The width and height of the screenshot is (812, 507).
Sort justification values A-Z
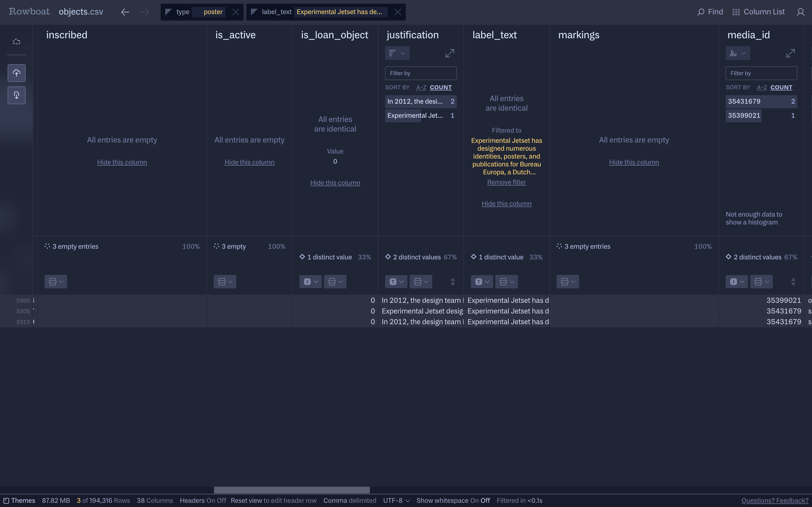(x=421, y=88)
